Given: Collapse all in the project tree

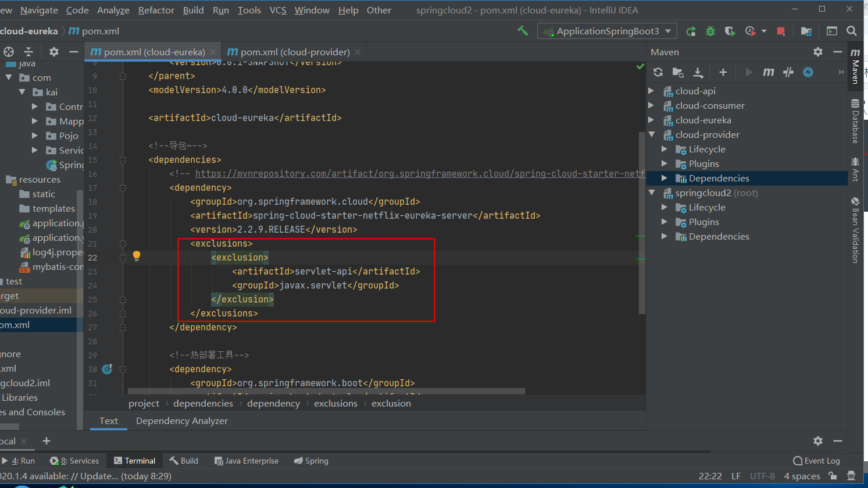Looking at the screenshot, I should click(x=28, y=52).
